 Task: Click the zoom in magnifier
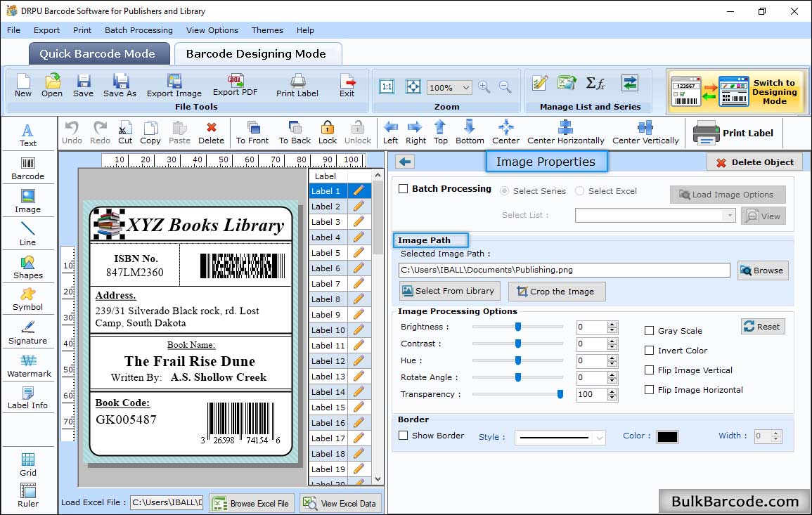(484, 87)
